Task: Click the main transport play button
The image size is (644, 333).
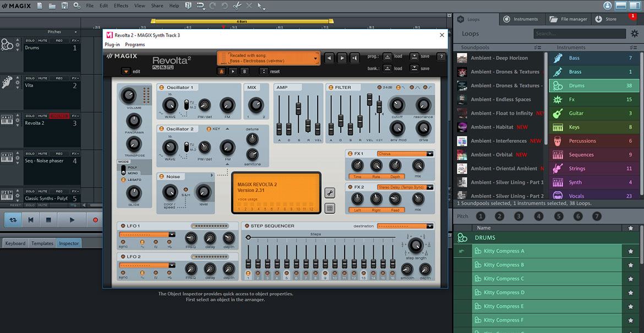Action: point(72,220)
